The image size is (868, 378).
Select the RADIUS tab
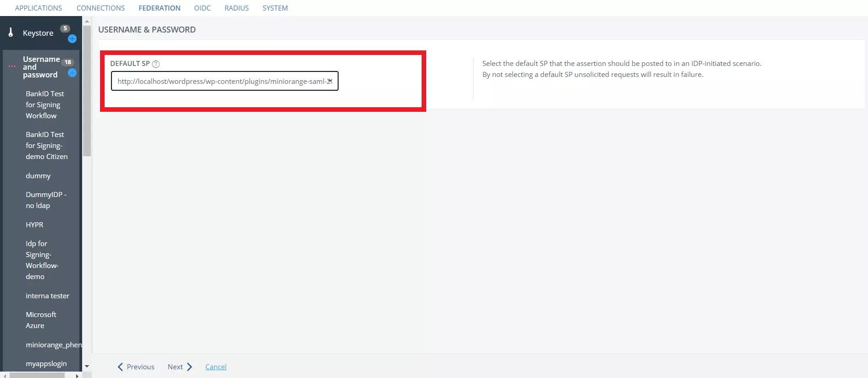(236, 8)
